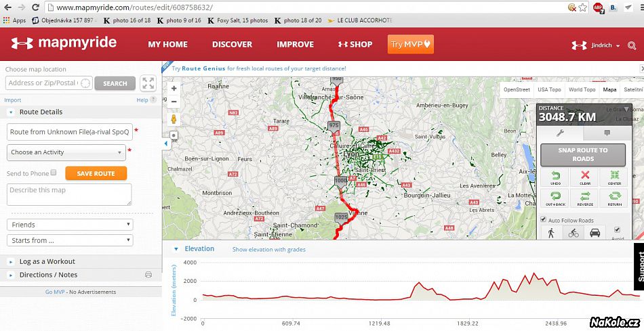Toggle Send to Phone checkbox
This screenshot has height=331, width=644.
click(x=54, y=173)
